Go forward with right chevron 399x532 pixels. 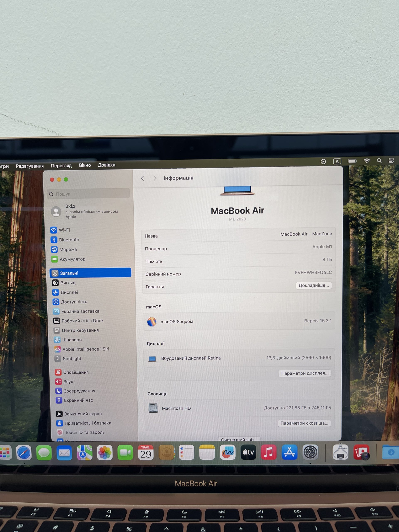click(x=155, y=178)
